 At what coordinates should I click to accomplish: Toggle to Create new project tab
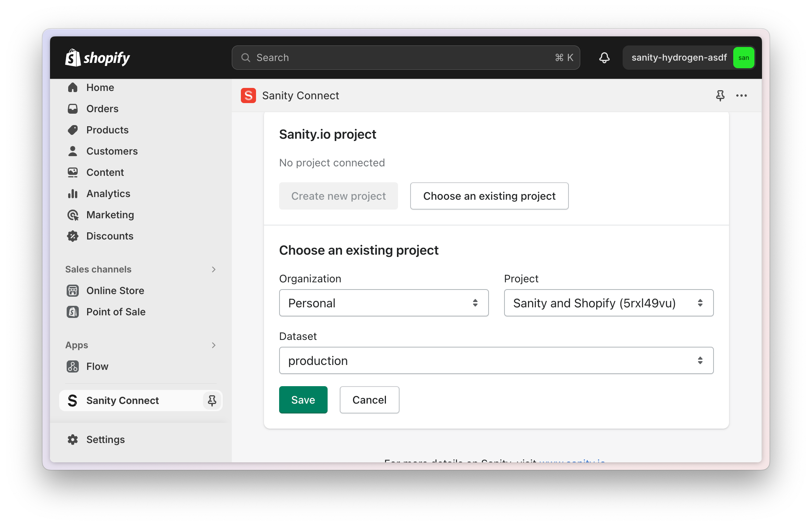coord(339,196)
